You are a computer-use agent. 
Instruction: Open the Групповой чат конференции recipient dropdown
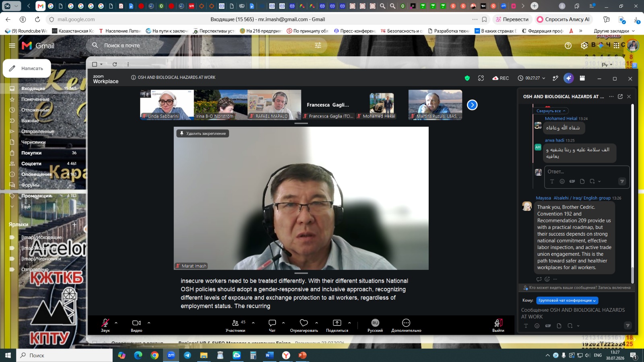[568, 300]
